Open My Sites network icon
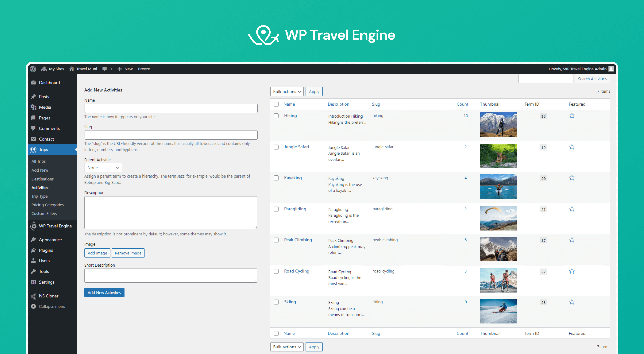Image resolution: width=644 pixels, height=354 pixels. pyautogui.click(x=44, y=69)
